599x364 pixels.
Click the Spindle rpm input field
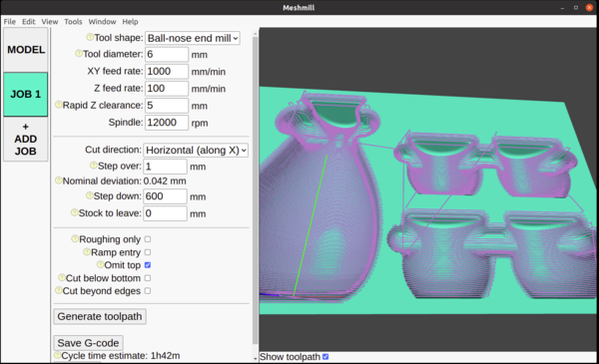pyautogui.click(x=167, y=123)
